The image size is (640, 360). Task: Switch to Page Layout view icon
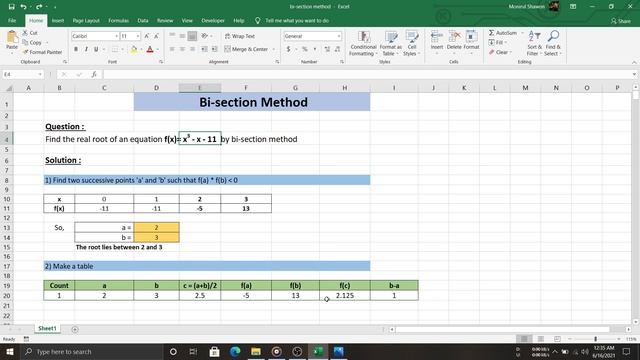[x=540, y=339]
